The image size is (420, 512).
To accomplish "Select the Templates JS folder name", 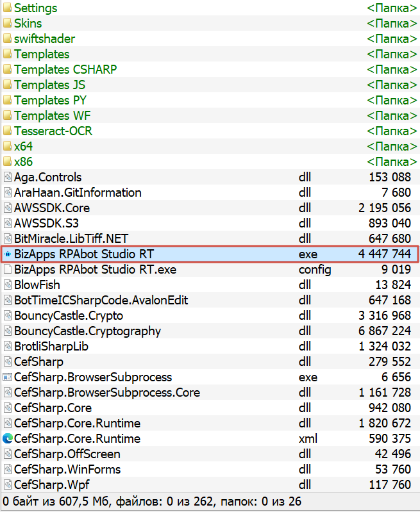I will (x=49, y=85).
